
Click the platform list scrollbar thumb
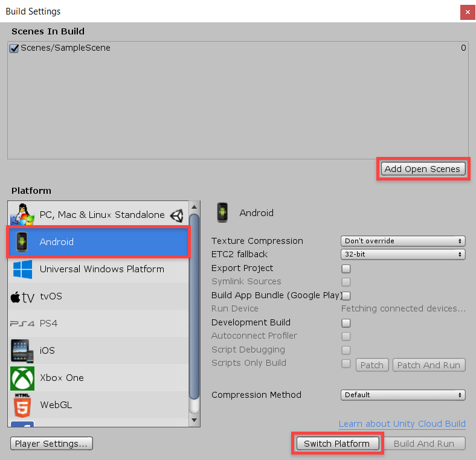[195, 307]
